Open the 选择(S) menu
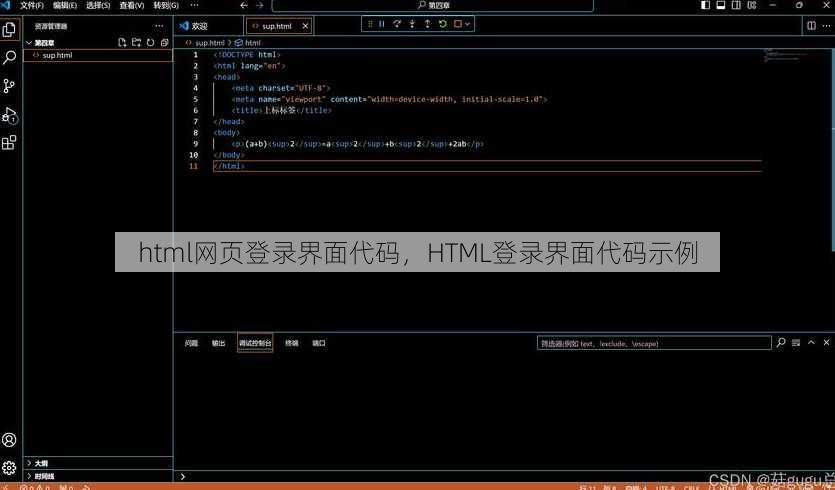835x490 pixels. click(98, 5)
